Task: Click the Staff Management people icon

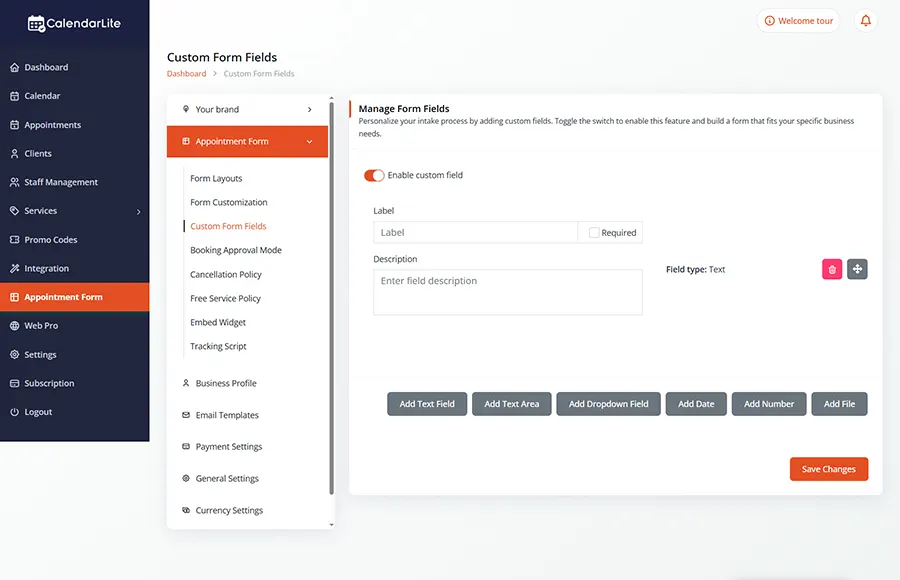Action: click(x=14, y=182)
